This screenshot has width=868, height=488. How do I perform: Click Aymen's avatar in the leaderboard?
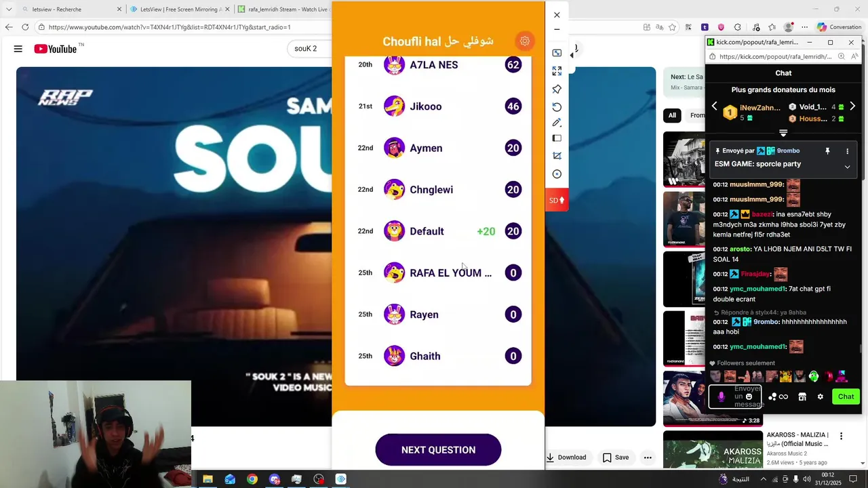[x=394, y=148]
